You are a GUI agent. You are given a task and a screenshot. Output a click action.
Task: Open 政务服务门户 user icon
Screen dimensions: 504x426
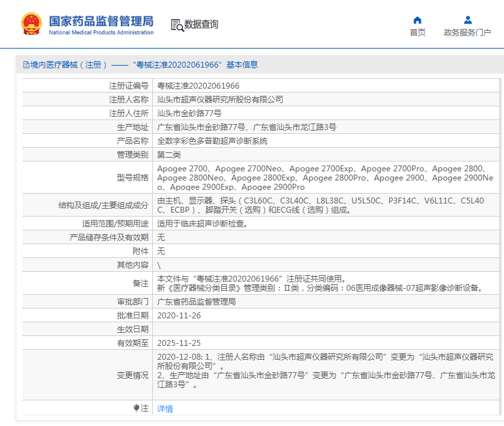click(x=468, y=20)
